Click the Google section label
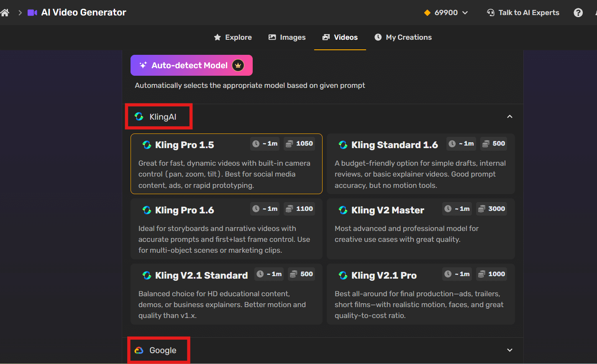 [x=163, y=350]
